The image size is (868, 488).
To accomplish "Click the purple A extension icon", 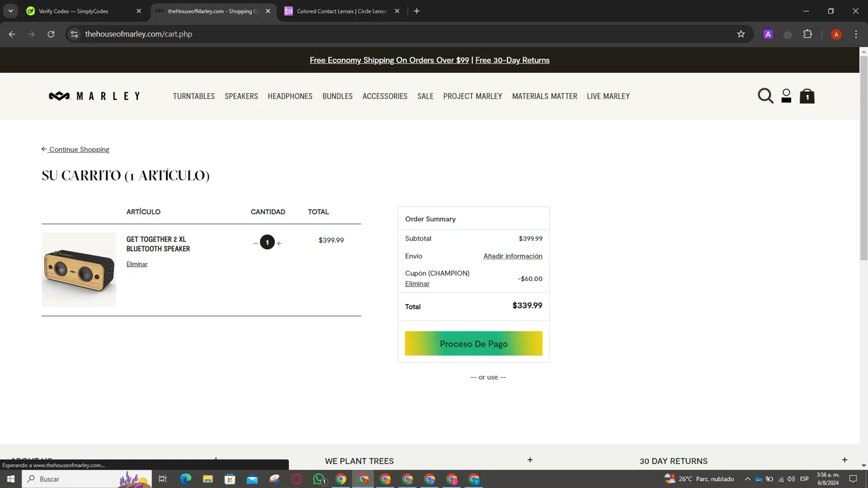I will tap(768, 34).
